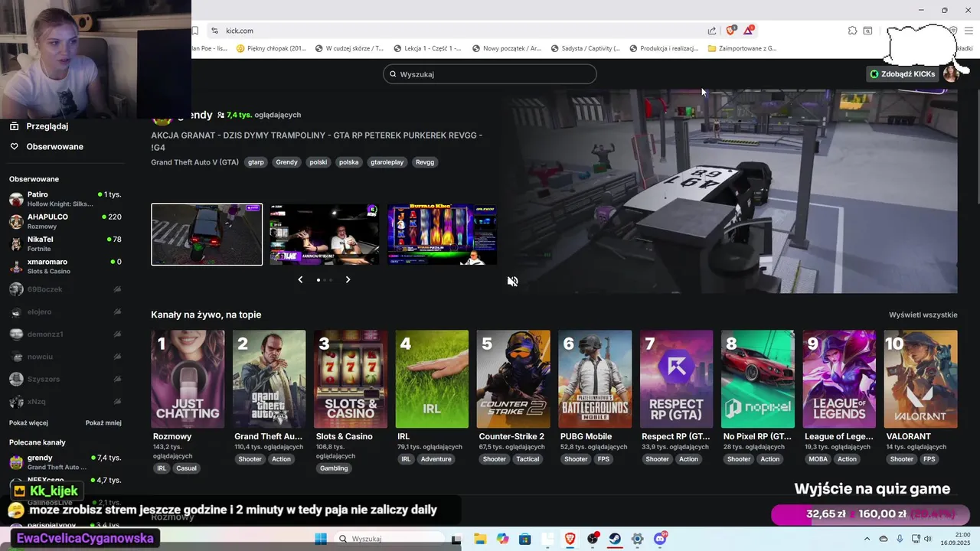Viewport: 980px width, 551px height.
Task: Click the Kick search field Wyszukaj
Action: pos(490,74)
